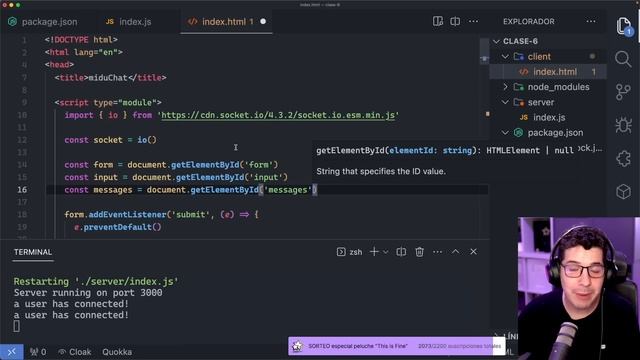The height and width of the screenshot is (360, 640).
Task: Switch to the package.json editor tab
Action: click(x=43, y=22)
